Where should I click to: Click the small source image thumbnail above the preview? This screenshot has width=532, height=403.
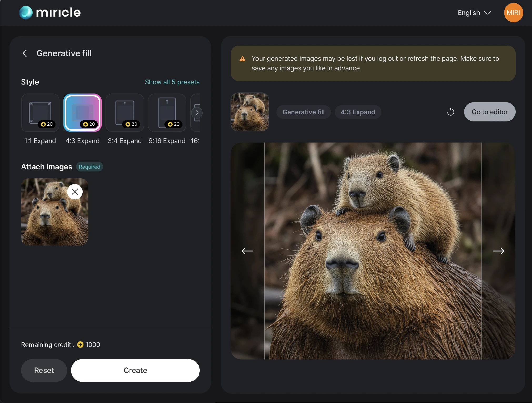pos(249,112)
